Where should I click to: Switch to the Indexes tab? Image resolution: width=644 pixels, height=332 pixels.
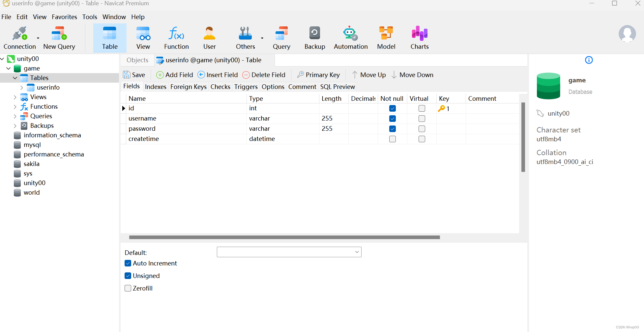[155, 87]
